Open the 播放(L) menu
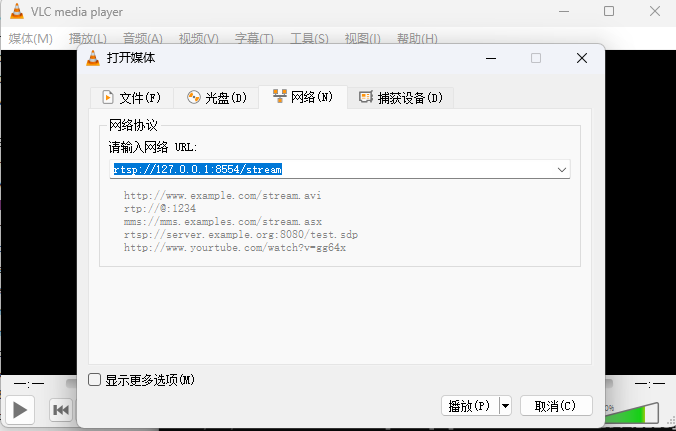Screen dimensions: 676x431 coord(88,39)
